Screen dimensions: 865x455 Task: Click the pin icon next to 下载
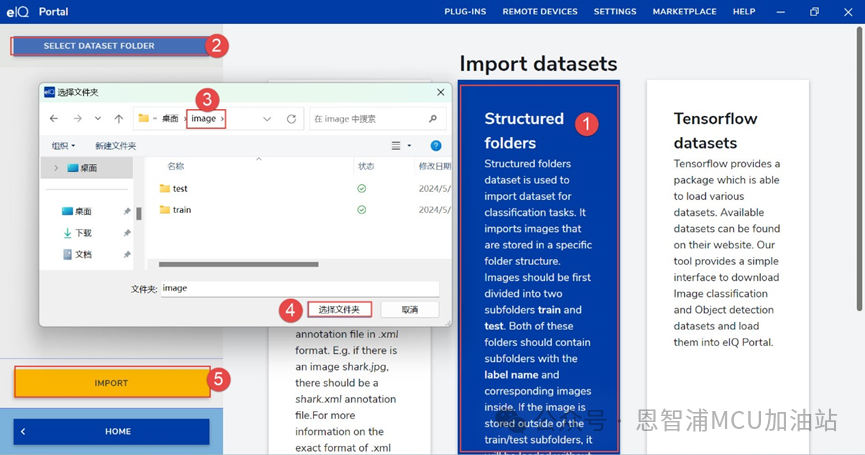click(x=127, y=233)
